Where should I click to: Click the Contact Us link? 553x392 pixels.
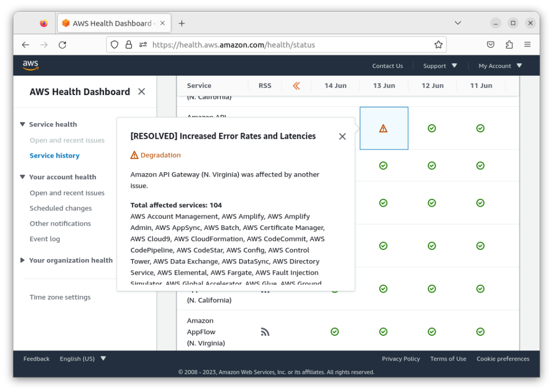point(387,65)
